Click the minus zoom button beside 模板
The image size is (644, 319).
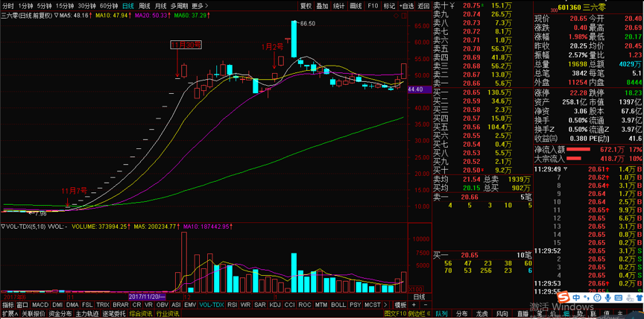(426, 305)
